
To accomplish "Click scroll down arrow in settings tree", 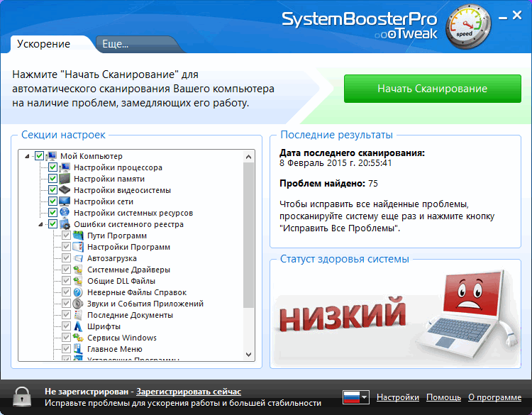I will pos(248,354).
